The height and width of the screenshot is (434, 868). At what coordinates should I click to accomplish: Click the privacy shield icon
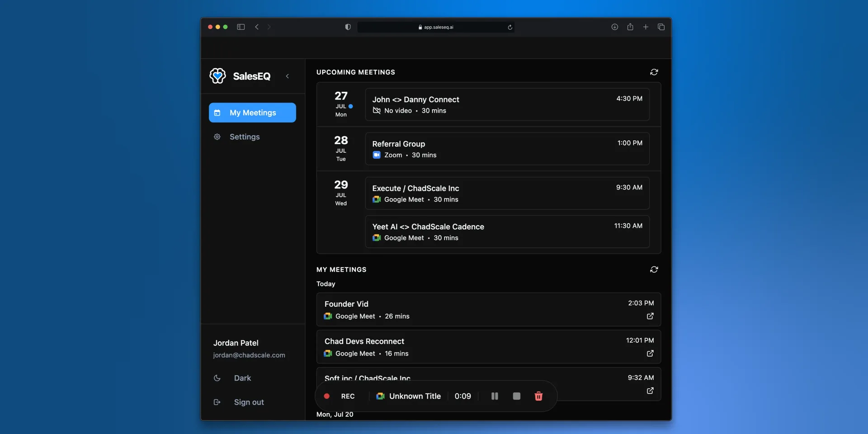[348, 27]
